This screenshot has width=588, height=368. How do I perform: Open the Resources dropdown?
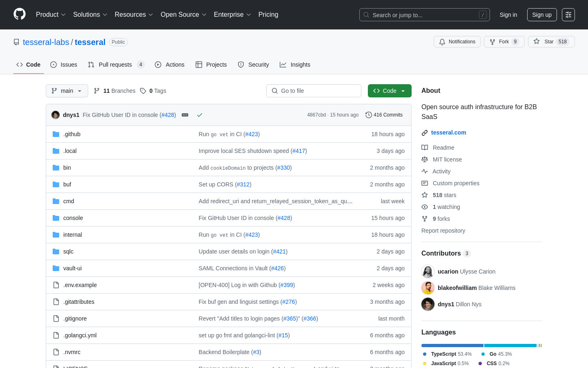[x=134, y=15]
